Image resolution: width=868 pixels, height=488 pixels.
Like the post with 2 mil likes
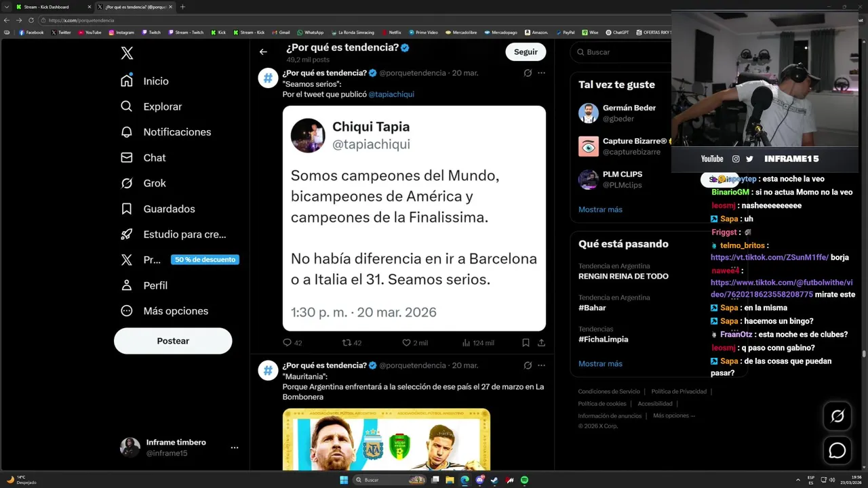tap(415, 343)
